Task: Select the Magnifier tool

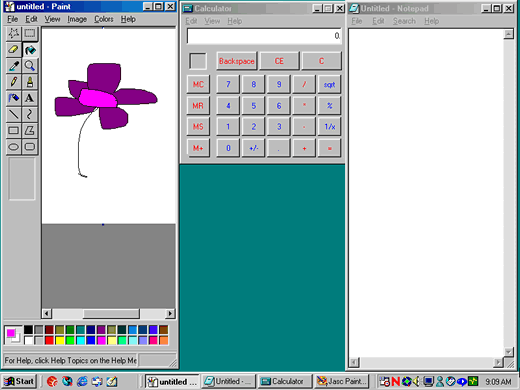Action: [30, 66]
